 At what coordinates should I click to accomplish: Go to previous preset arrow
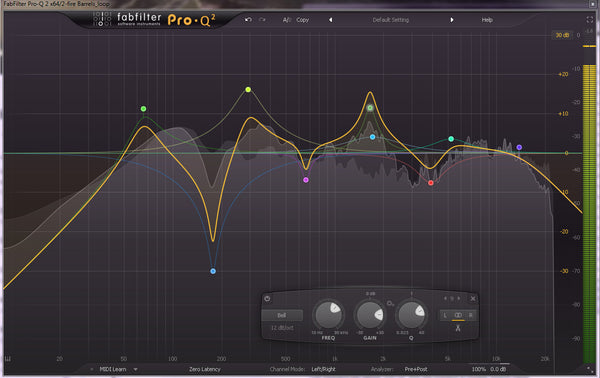coord(331,20)
